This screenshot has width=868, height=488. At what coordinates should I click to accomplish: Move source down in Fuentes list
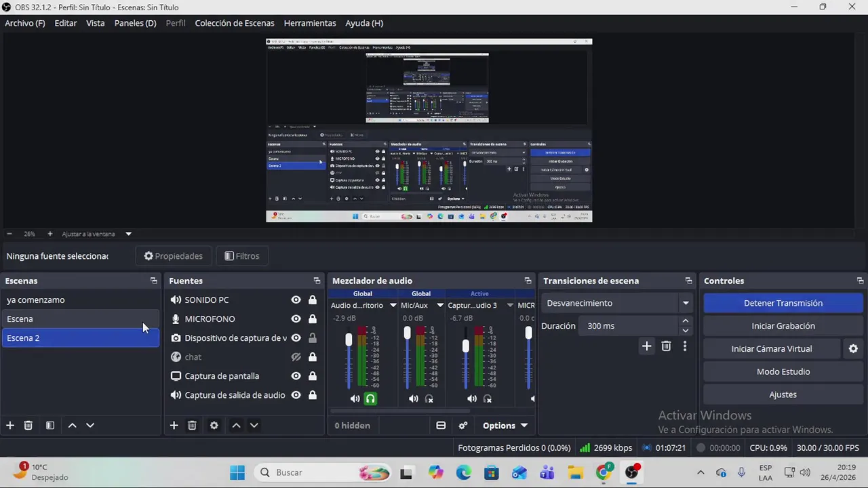254,425
